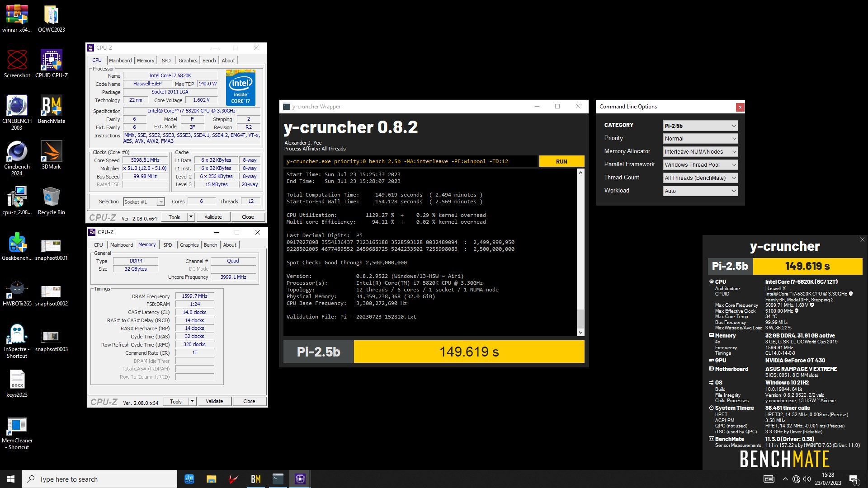Click the Core Speed value 5098.81 MHz
This screenshot has width=868, height=488.
(145, 160)
